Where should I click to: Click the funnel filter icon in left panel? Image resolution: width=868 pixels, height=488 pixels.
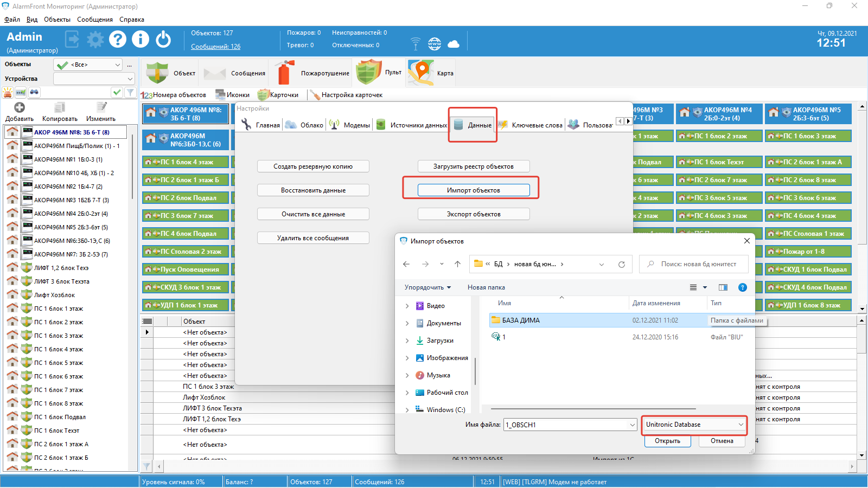click(130, 92)
